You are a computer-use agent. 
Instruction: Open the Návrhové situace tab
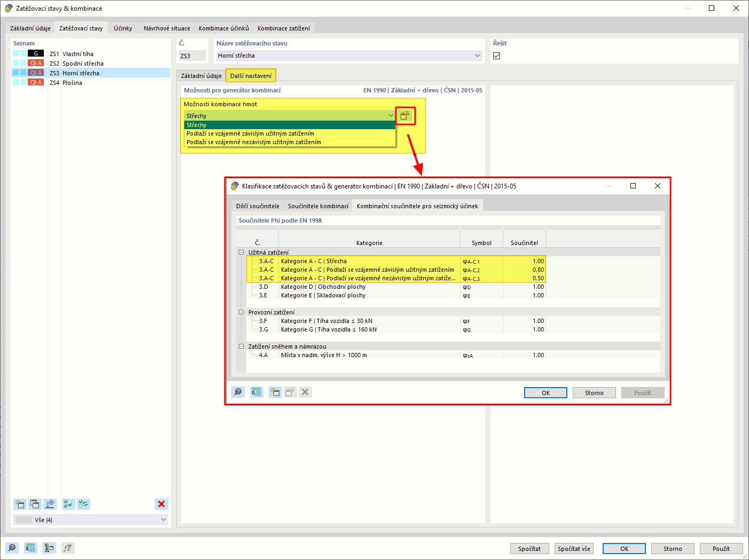coord(167,28)
